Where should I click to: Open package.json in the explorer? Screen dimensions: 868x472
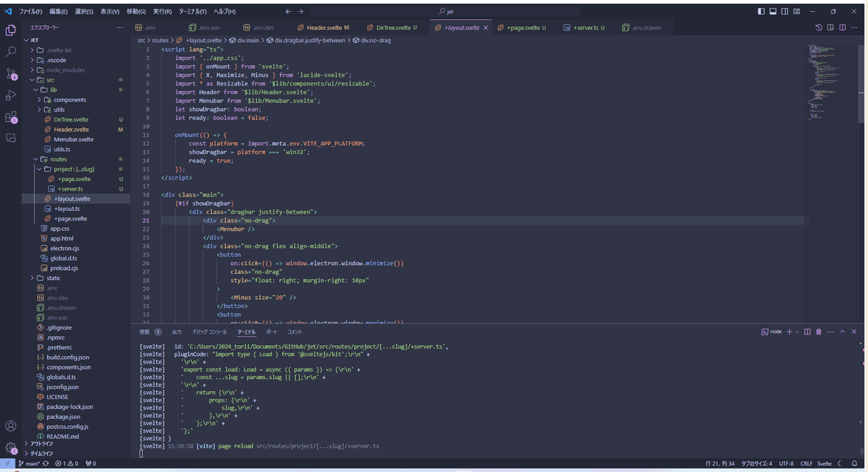pyautogui.click(x=63, y=417)
